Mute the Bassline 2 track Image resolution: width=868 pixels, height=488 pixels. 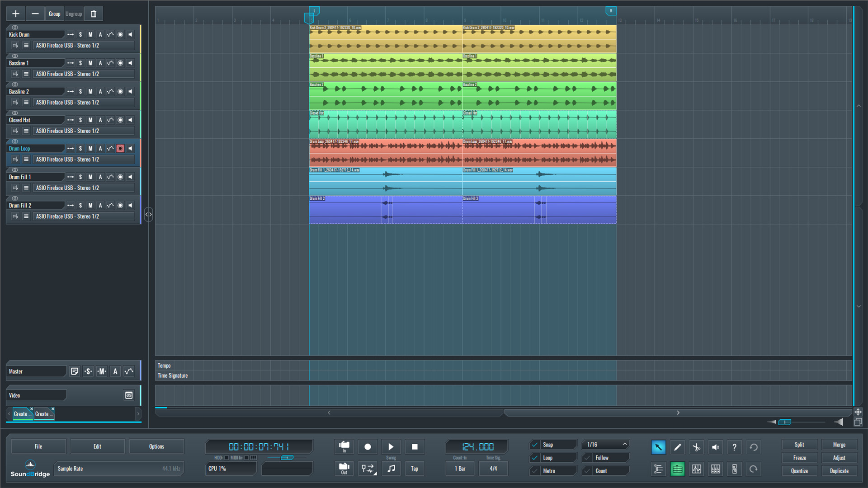click(x=90, y=91)
